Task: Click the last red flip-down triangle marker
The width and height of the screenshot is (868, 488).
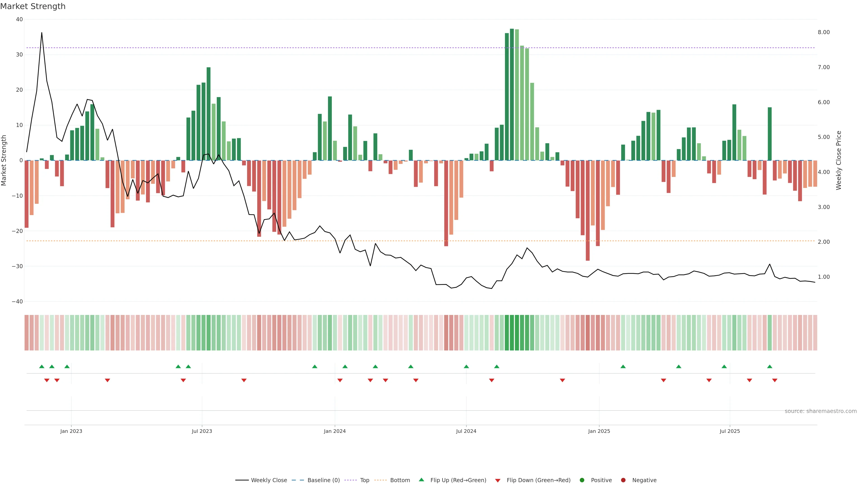Action: (775, 380)
